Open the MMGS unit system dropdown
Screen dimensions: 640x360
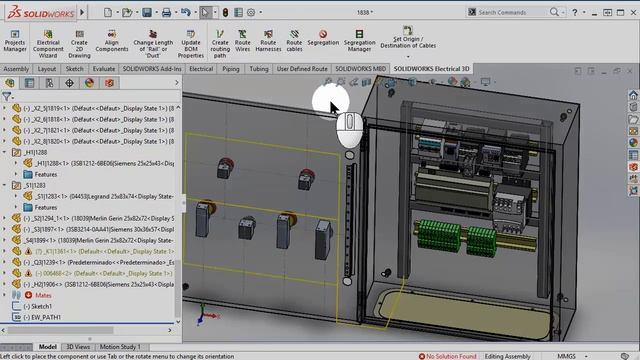(x=586, y=356)
